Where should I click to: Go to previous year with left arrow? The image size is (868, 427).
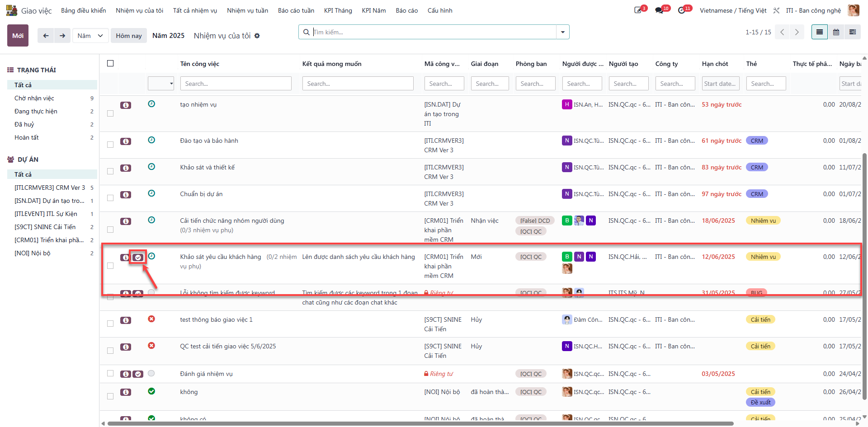(46, 36)
